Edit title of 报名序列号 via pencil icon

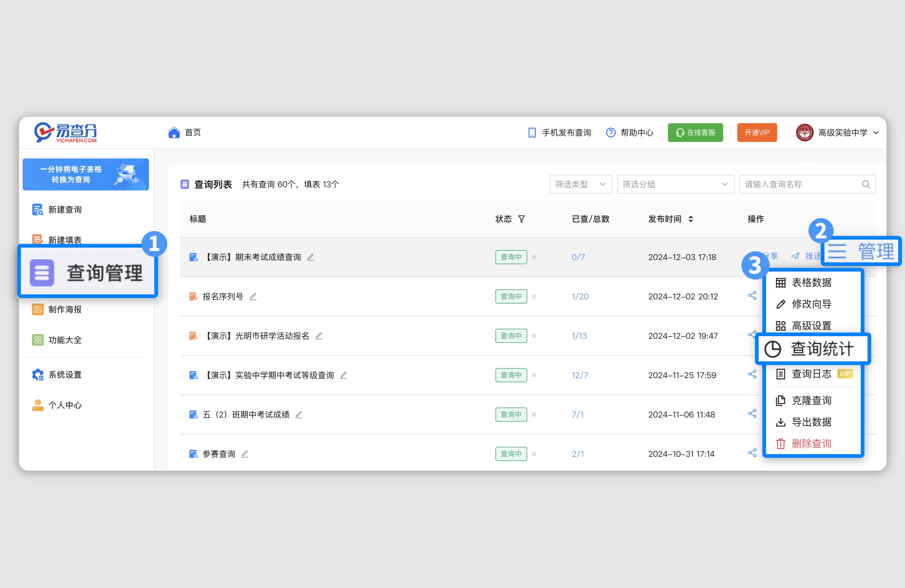click(x=253, y=296)
